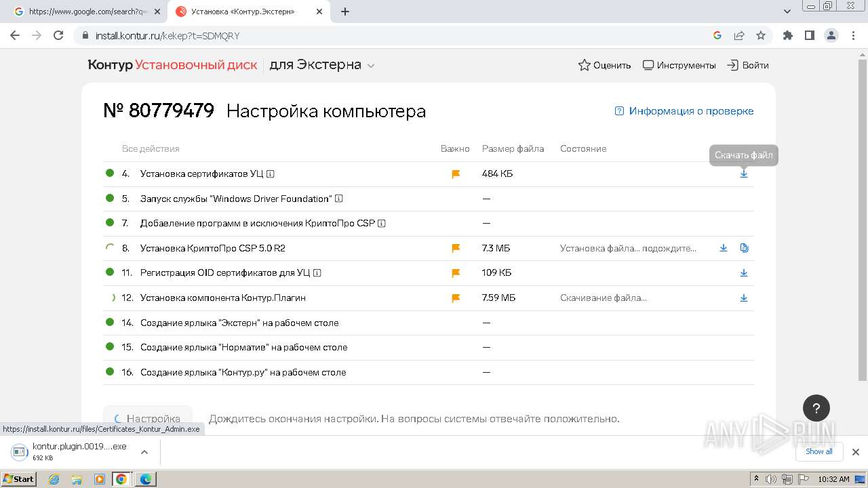Open File Explorer from taskbar
Viewport: 868px width, 488px height.
[77, 479]
